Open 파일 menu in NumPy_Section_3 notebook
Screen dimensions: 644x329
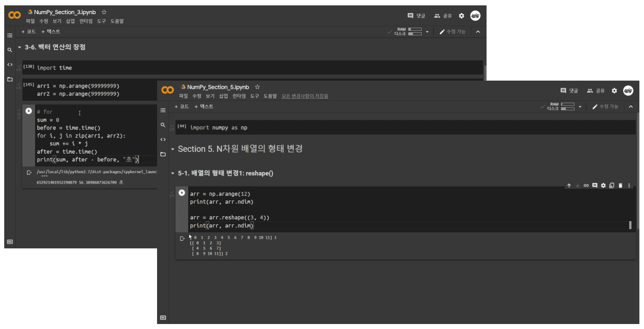30,21
